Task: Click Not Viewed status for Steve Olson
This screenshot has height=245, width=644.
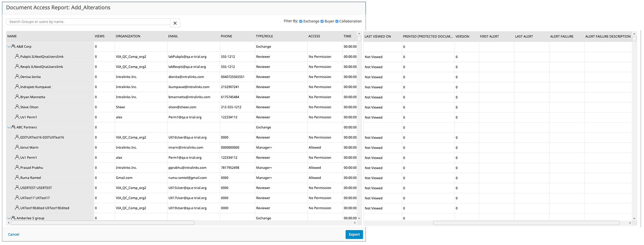Action: [373, 108]
